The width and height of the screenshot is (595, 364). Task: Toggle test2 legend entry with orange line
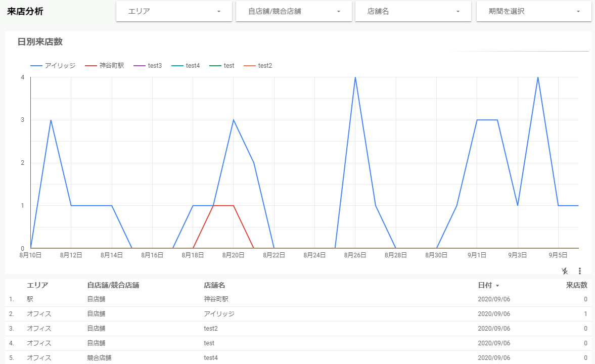[x=258, y=66]
